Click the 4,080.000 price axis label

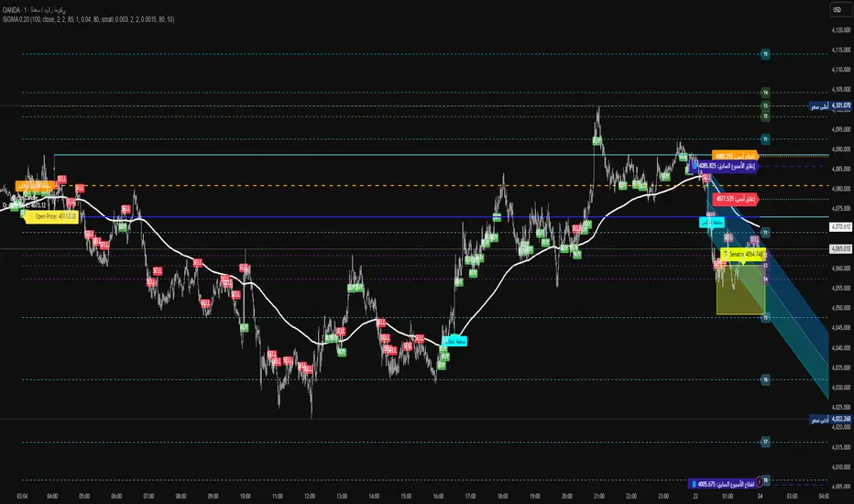[x=841, y=189]
